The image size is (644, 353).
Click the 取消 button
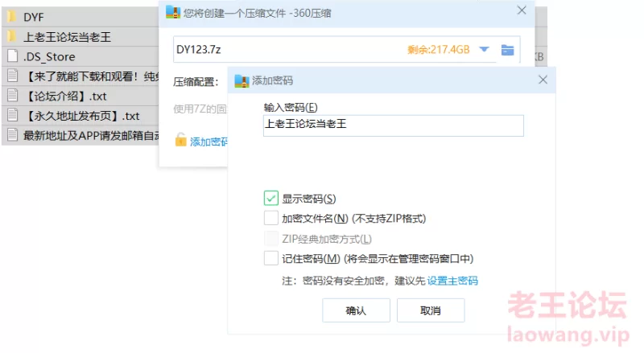(x=431, y=310)
